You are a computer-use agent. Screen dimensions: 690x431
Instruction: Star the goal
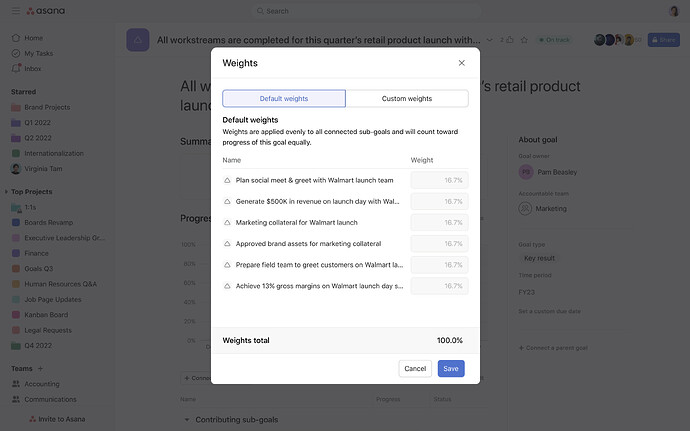(524, 40)
